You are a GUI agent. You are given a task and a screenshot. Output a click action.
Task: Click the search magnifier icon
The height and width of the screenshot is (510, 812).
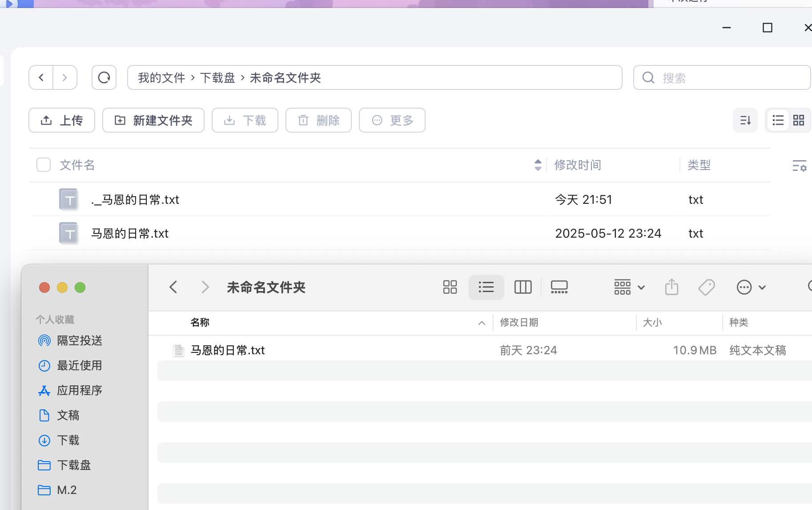(x=648, y=77)
